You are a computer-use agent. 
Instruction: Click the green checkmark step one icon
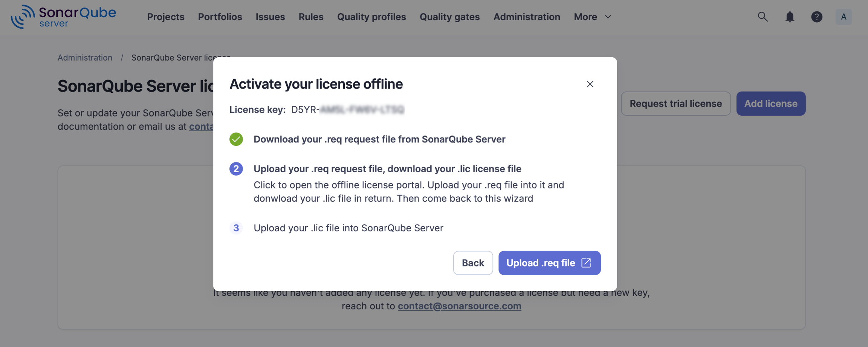236,139
